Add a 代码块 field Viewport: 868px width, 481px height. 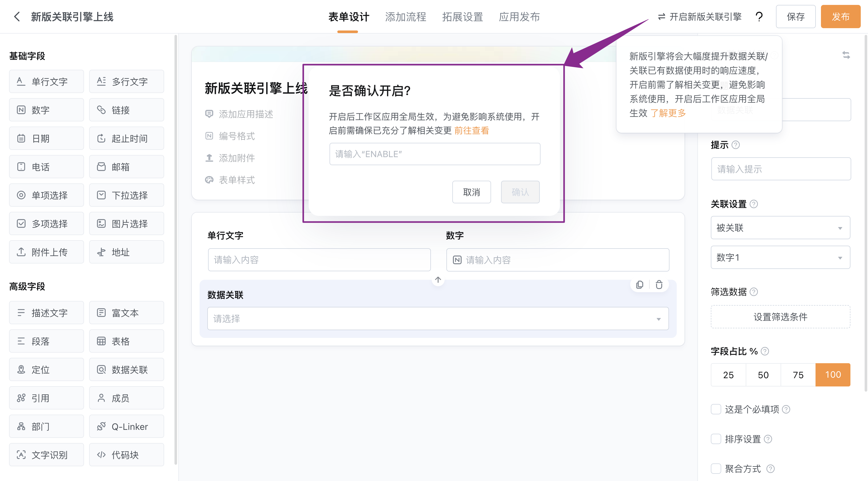click(126, 455)
